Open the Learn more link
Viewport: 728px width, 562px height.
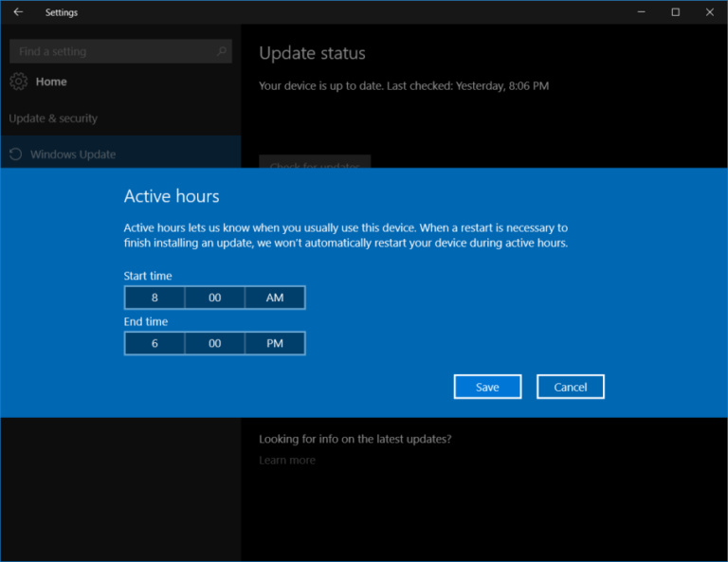[287, 461]
